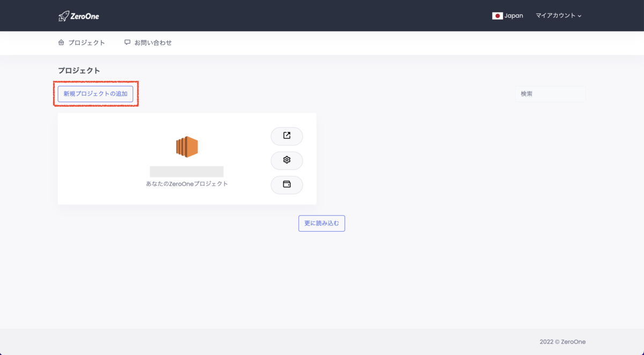Open the お問い合わせ nav tab
Image resolution: width=644 pixels, height=355 pixels.
148,42
